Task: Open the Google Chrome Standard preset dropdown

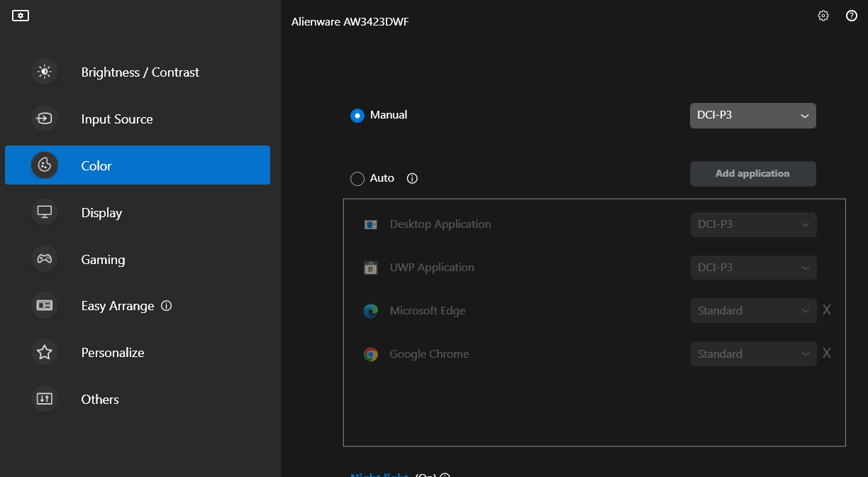Action: click(754, 354)
